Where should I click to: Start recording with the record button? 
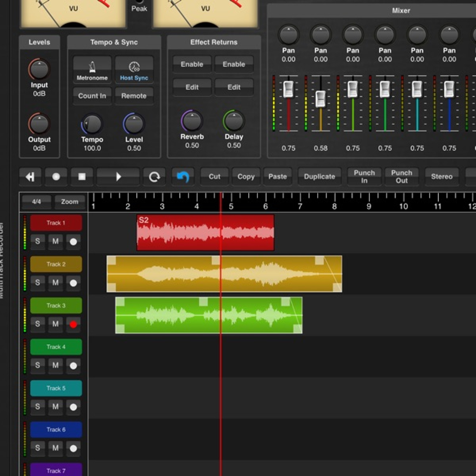56,177
